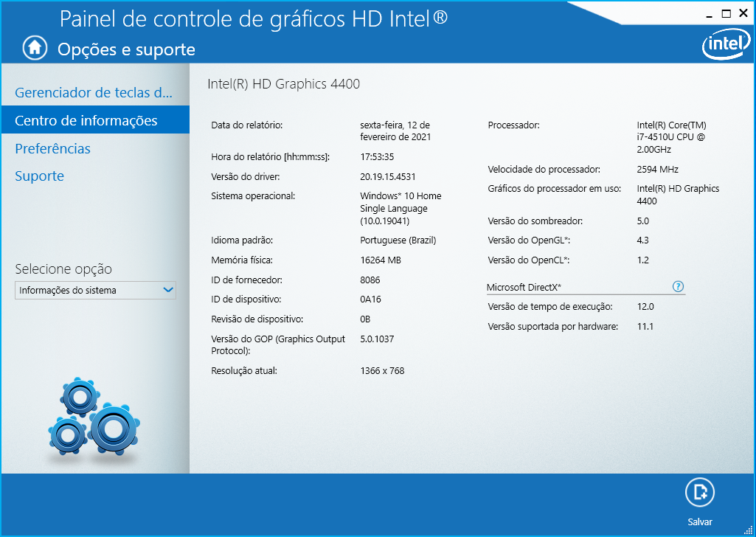Open Gerenciador de teclas menu item
Viewport: 756px width, 537px height.
pyautogui.click(x=94, y=92)
